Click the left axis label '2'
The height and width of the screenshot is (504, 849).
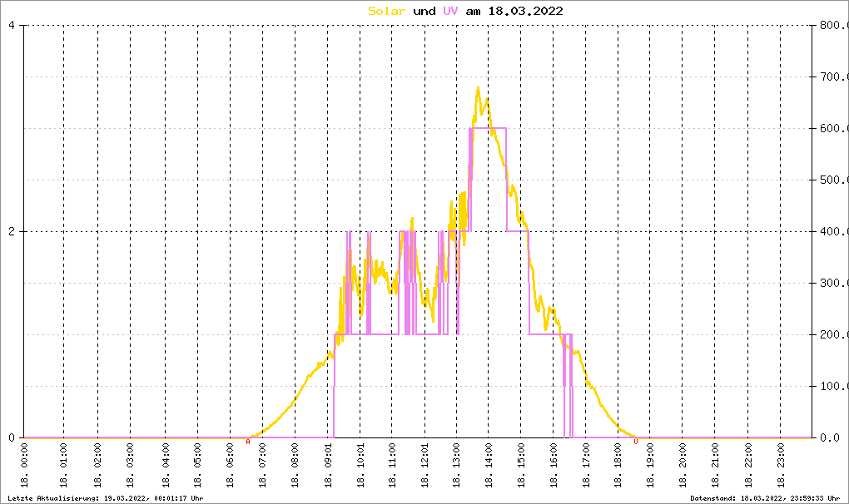[x=12, y=231]
